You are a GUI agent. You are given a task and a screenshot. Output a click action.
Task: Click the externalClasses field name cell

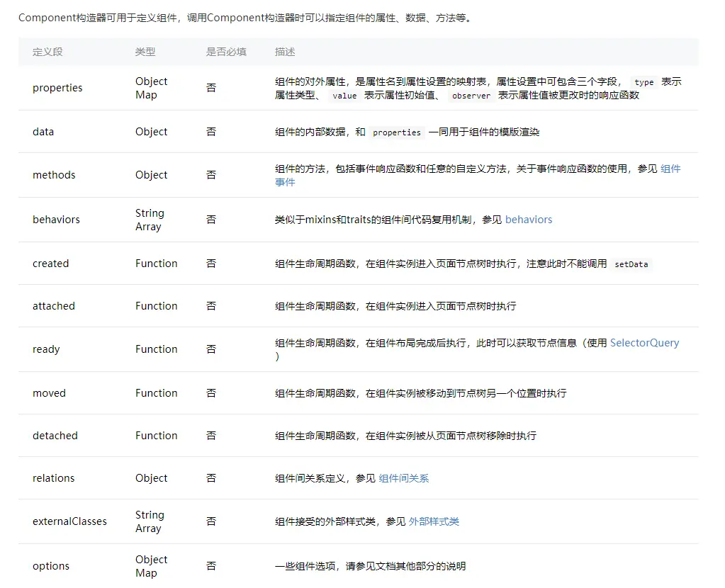point(69,521)
